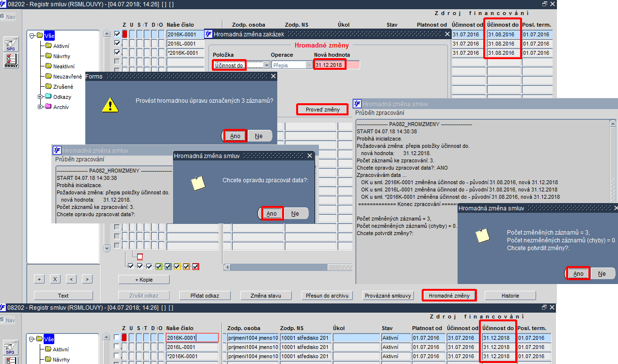This screenshot has height=364, width=618.
Task: Click the record list scroll-down arrow
Action: coord(107,248)
